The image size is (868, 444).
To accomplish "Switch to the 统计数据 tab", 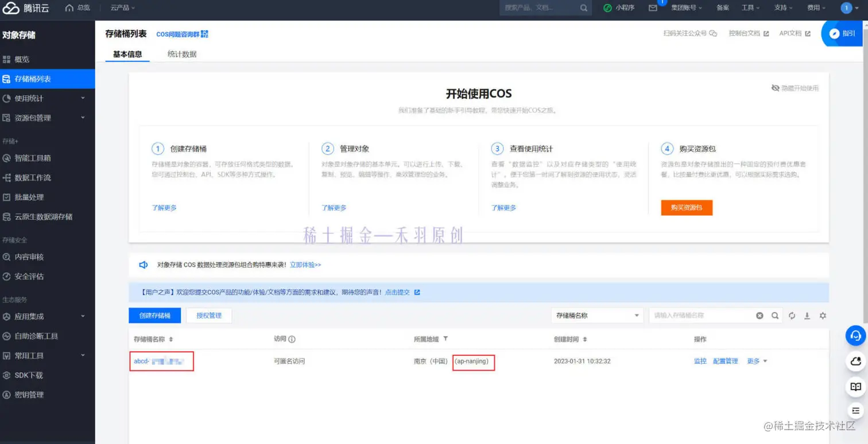I will tap(182, 54).
